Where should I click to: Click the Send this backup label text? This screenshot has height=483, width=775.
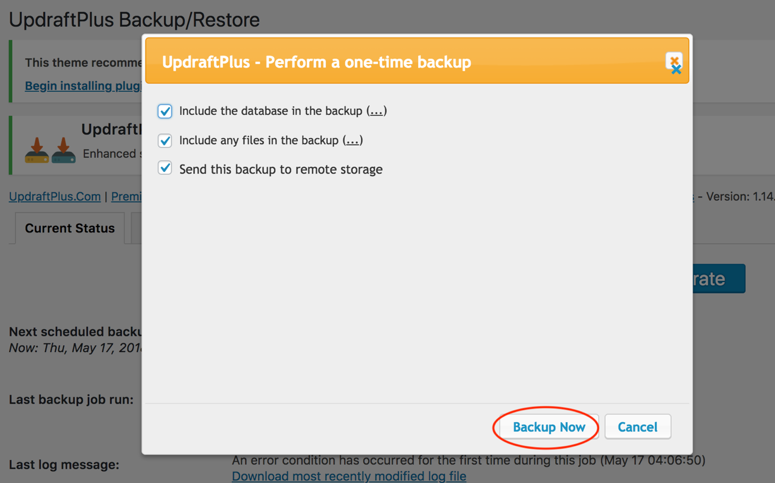pyautogui.click(x=281, y=169)
